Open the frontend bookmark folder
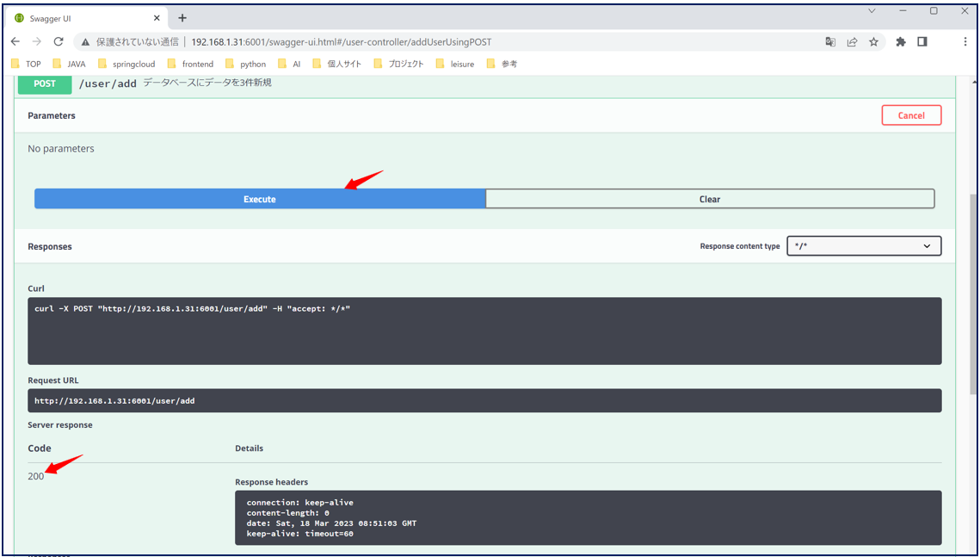The width and height of the screenshot is (980, 557). pyautogui.click(x=190, y=64)
